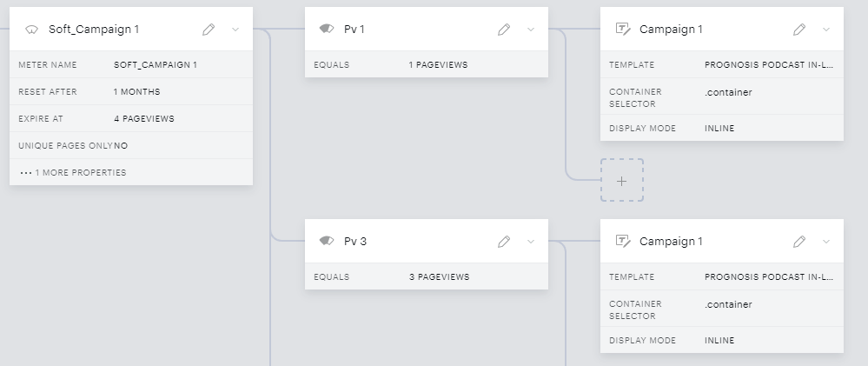Edit the Pv 3 condition via pencil icon
The width and height of the screenshot is (868, 366).
pos(504,242)
